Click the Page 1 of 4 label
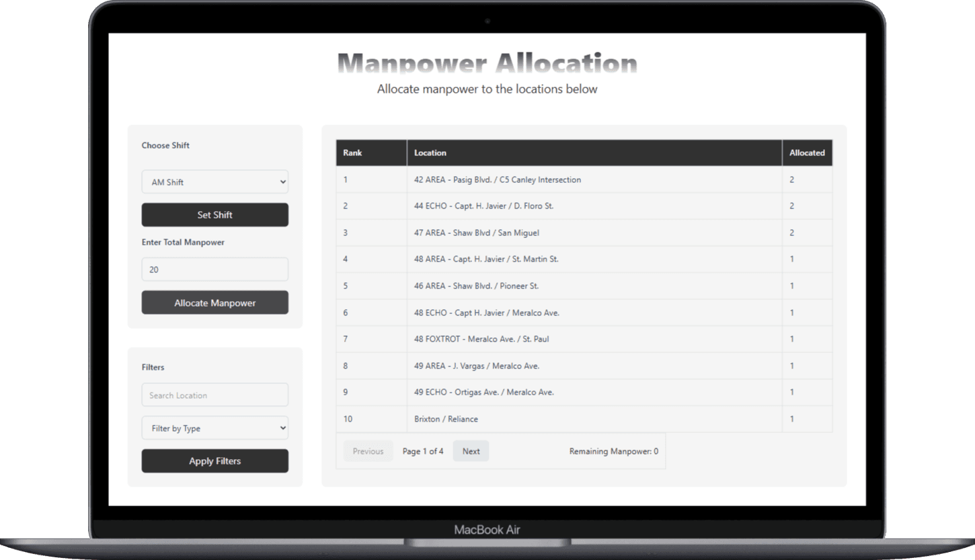This screenshot has height=560, width=975. 423,450
